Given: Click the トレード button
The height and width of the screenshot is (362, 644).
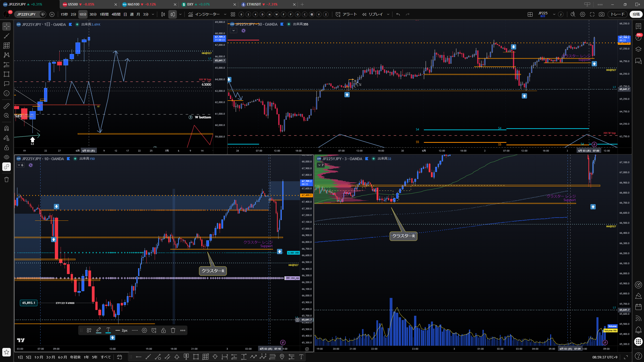Looking at the screenshot, I should (x=618, y=14).
